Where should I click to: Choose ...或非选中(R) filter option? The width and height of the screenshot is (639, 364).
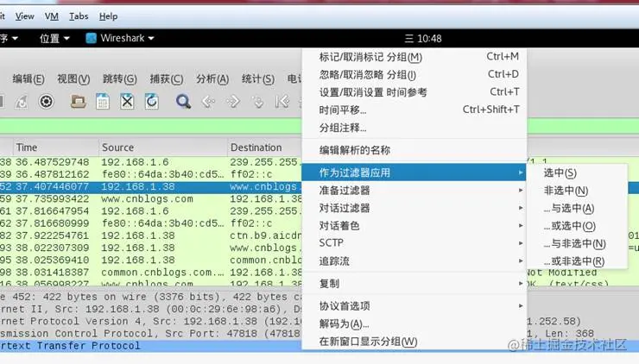pyautogui.click(x=577, y=261)
